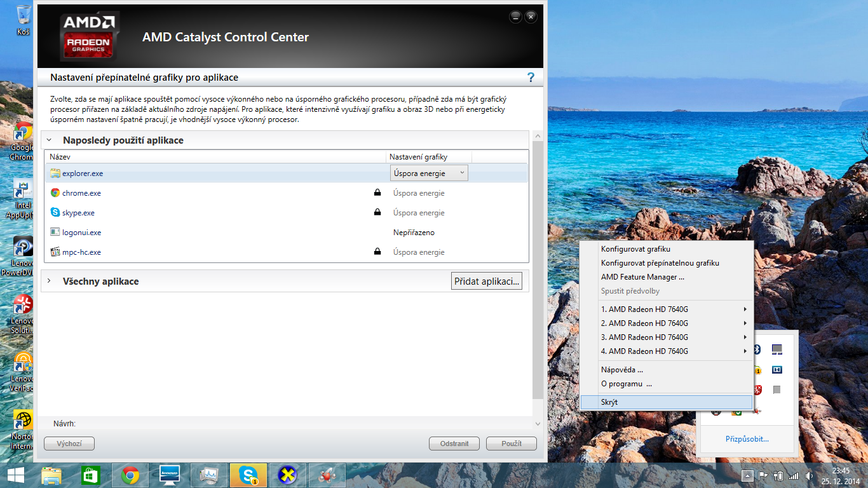Switch to Chrome on the taskbar

130,475
